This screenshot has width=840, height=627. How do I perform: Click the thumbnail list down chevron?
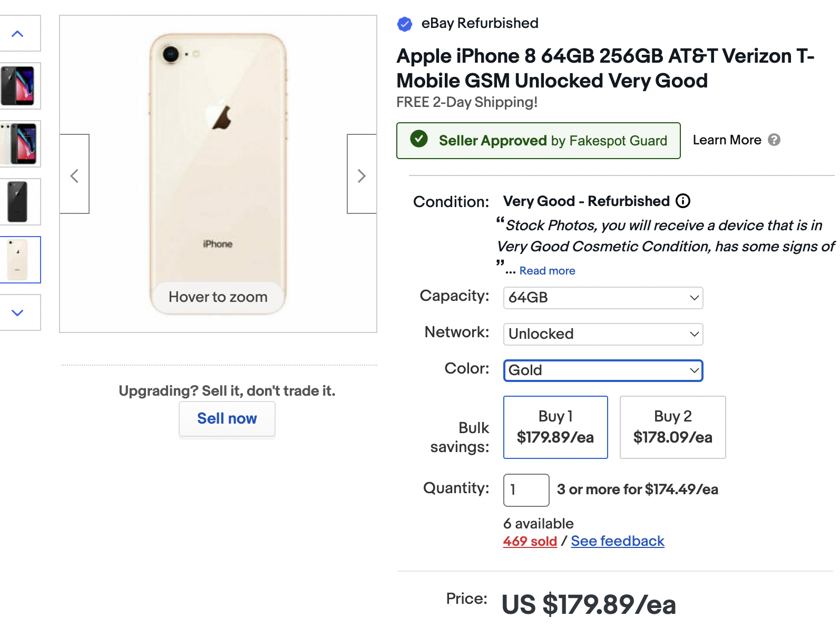18,312
